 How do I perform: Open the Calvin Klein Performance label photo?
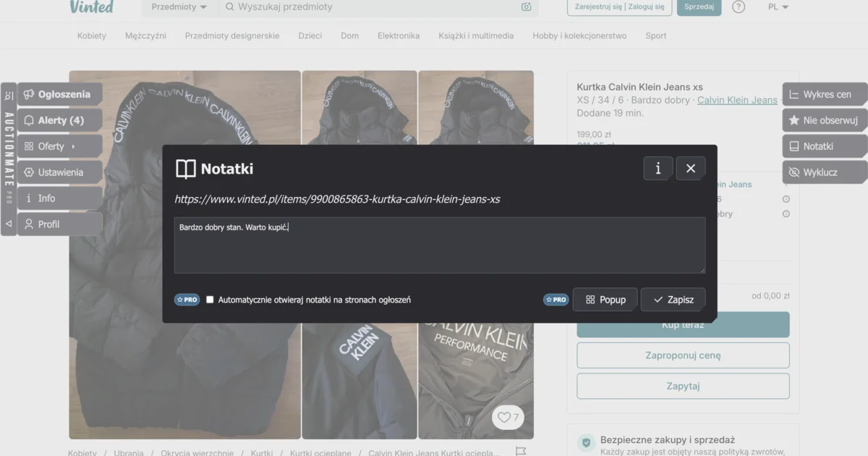click(x=476, y=381)
